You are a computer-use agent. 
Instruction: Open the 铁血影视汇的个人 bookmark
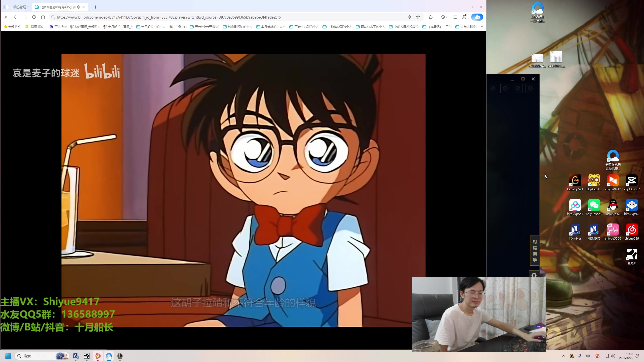click(x=237, y=27)
